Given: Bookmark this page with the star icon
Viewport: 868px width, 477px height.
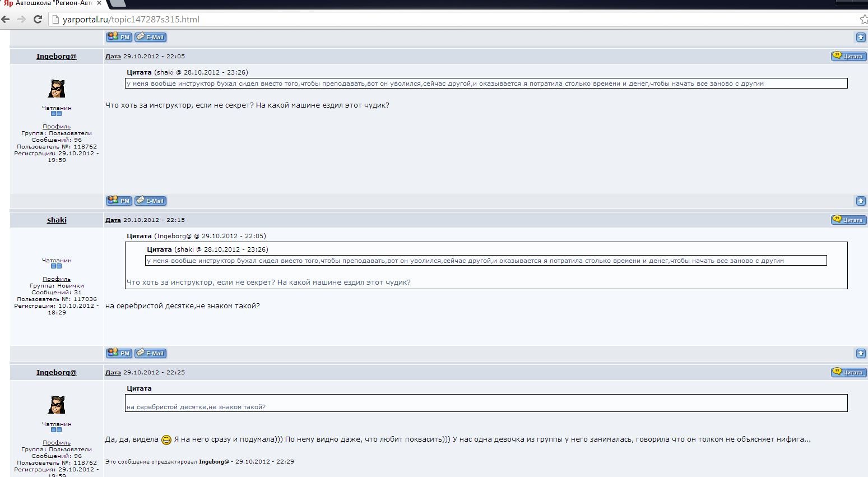Looking at the screenshot, I should (x=863, y=20).
